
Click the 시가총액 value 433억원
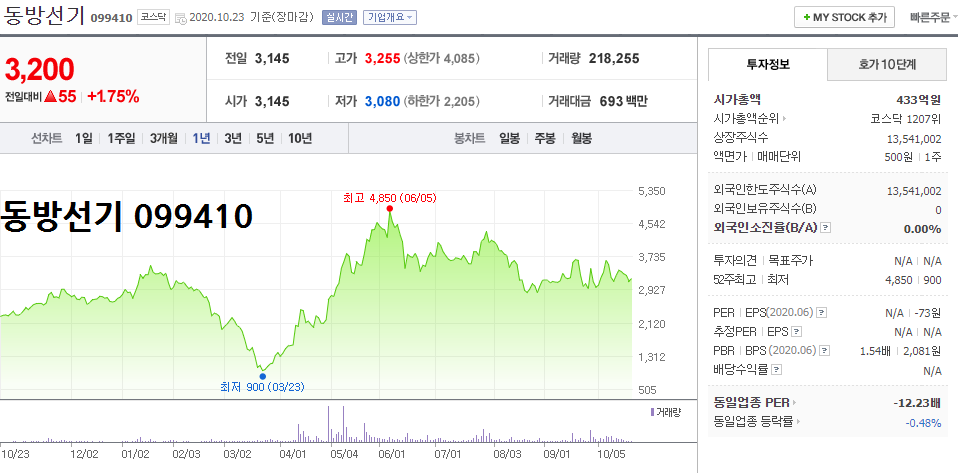[919, 100]
